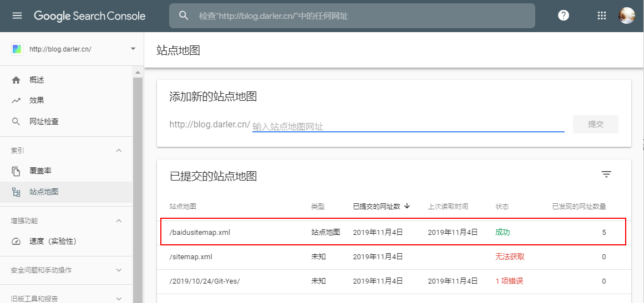Click 未知 type in /sitemap.xml row
This screenshot has height=303, width=644.
click(x=318, y=257)
